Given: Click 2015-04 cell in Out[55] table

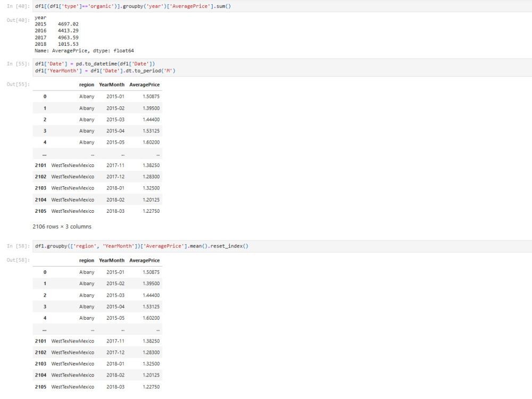Looking at the screenshot, I should pos(115,131).
